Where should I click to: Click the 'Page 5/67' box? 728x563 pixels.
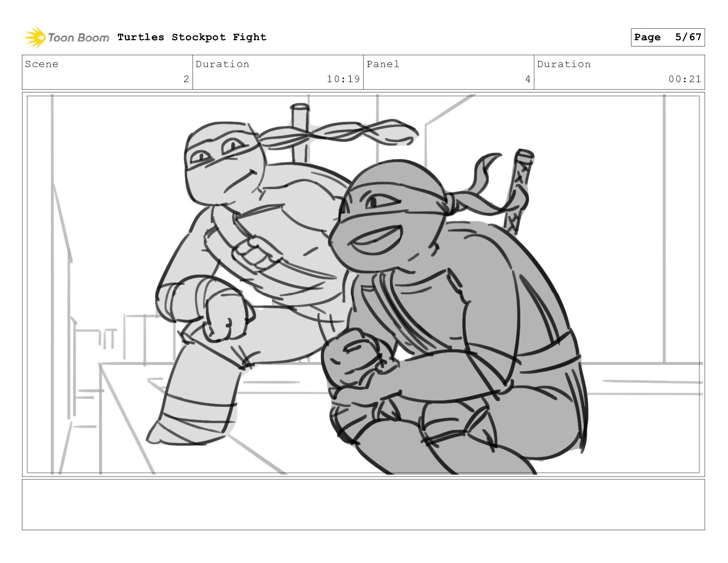coord(668,37)
